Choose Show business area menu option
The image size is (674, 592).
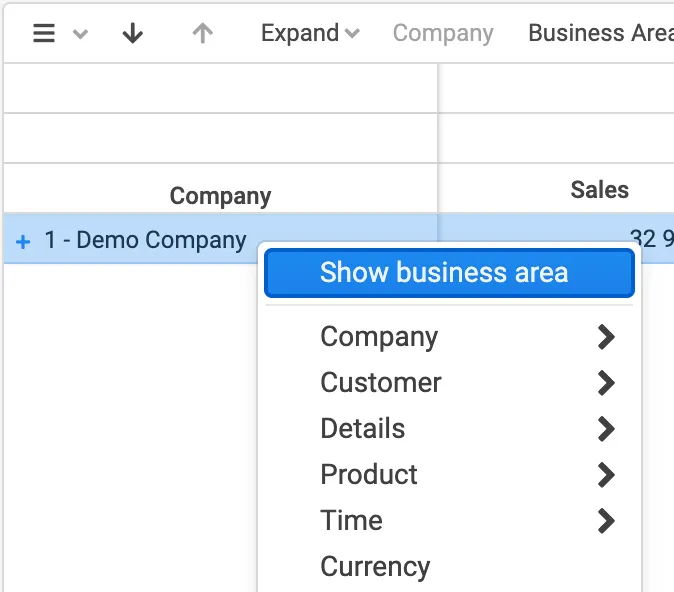pyautogui.click(x=444, y=273)
